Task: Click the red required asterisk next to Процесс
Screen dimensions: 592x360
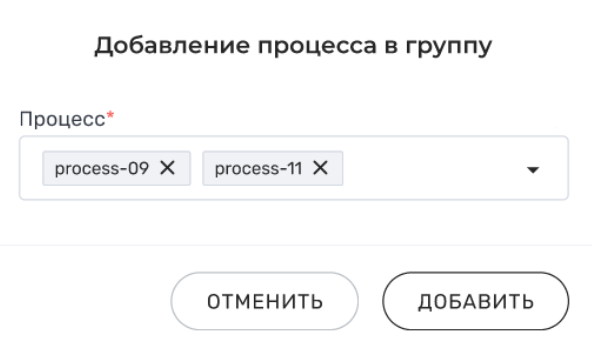Action: pos(110,115)
